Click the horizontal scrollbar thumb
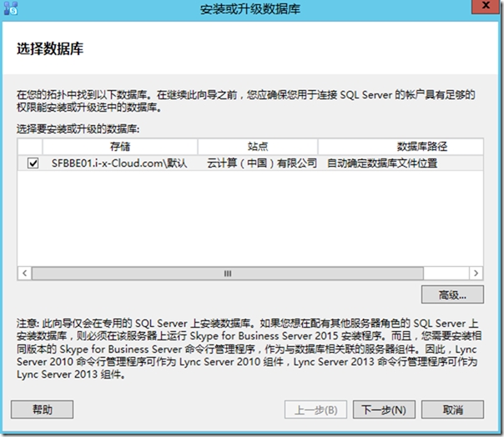Screen dimensions: 504x437 228,274
